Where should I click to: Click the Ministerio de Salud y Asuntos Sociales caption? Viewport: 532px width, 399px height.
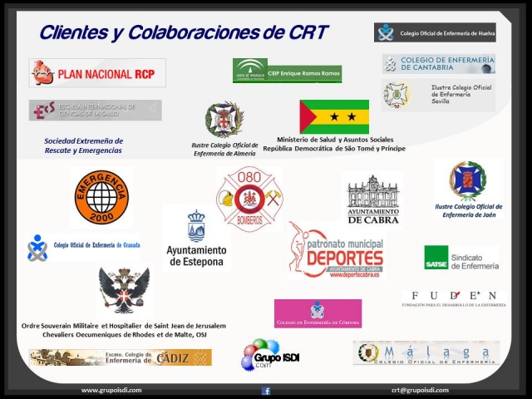pos(335,140)
